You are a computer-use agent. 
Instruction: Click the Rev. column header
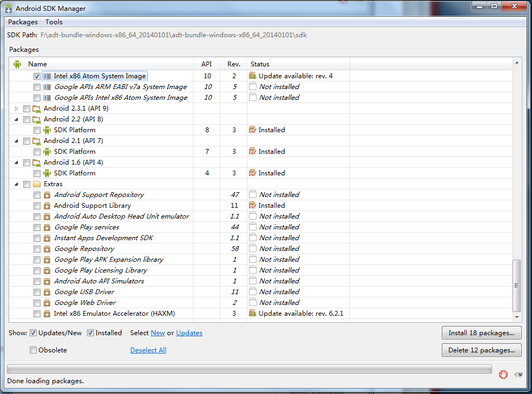pyautogui.click(x=234, y=64)
